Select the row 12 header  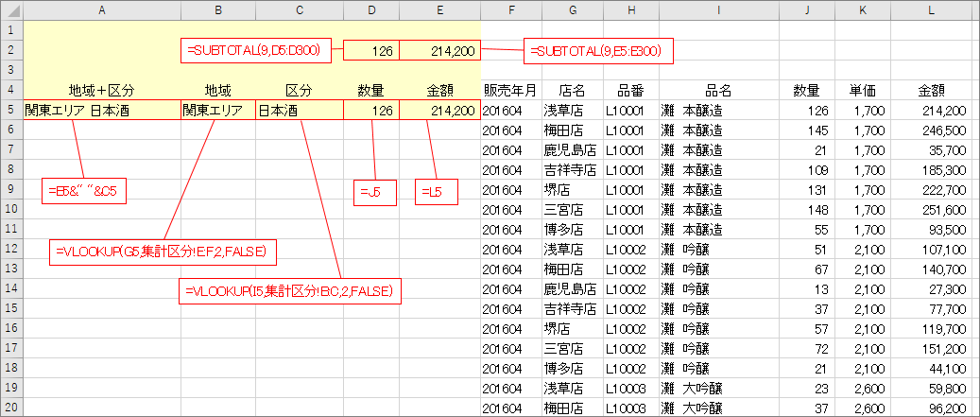pyautogui.click(x=10, y=250)
